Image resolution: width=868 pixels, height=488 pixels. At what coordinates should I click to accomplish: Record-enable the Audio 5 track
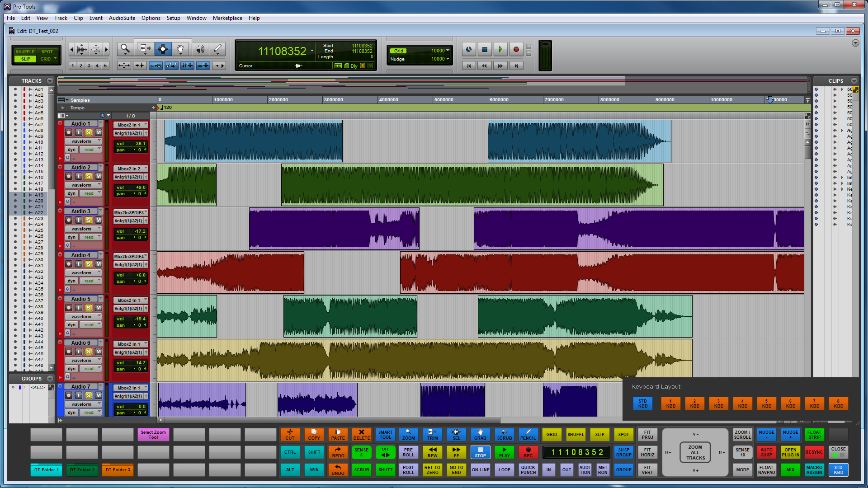click(x=69, y=308)
